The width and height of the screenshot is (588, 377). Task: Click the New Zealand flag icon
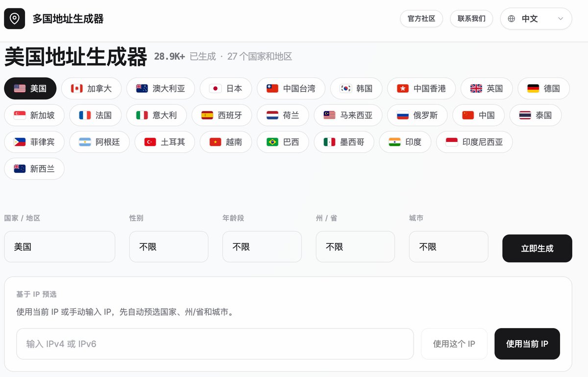coord(20,169)
